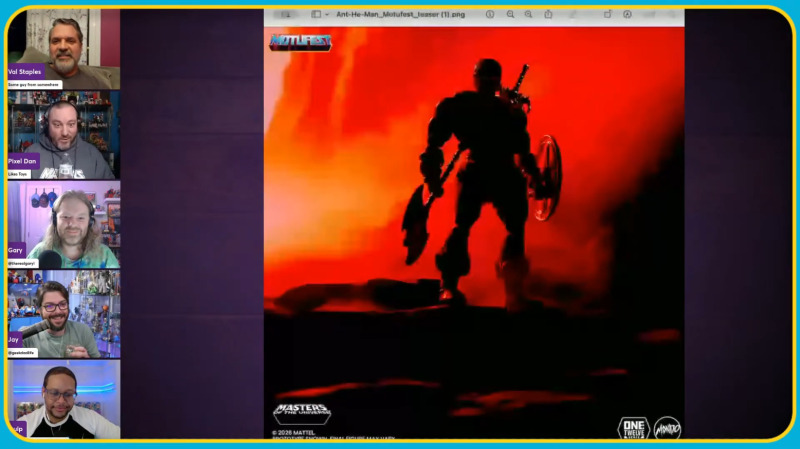Click the Pixel Dan name label
The height and width of the screenshot is (449, 800).
(22, 161)
